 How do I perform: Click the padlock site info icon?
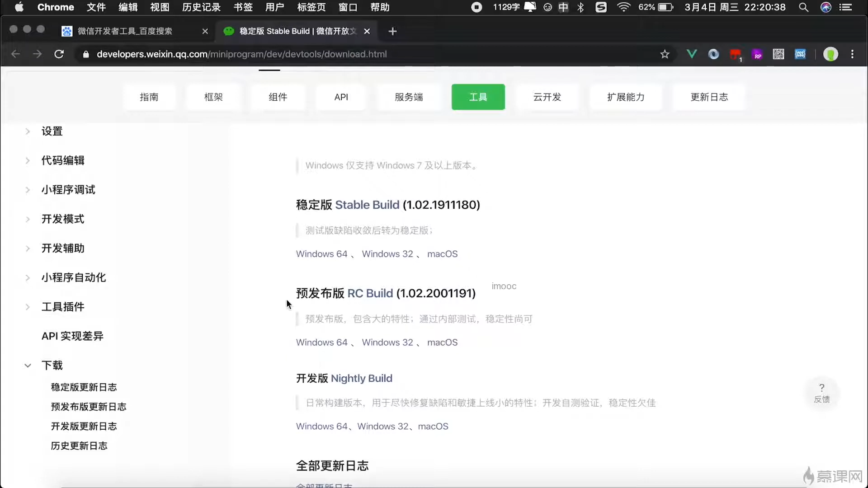tap(85, 54)
